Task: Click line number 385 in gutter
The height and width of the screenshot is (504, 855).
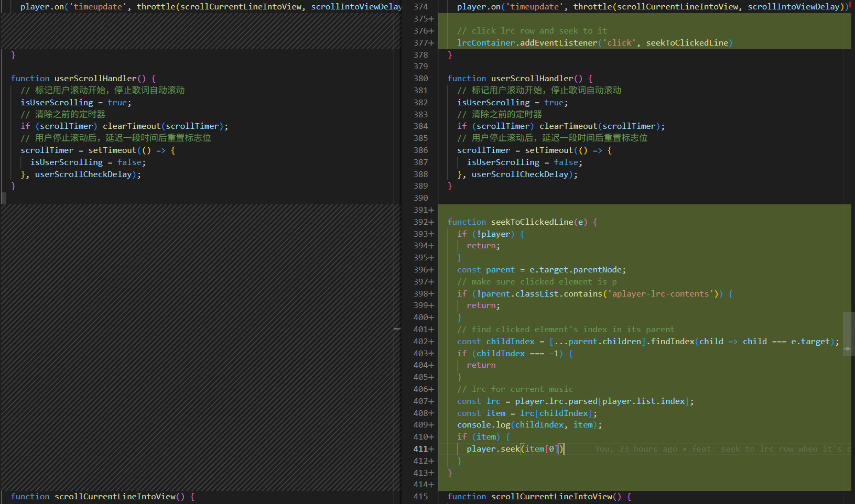Action: [x=420, y=138]
